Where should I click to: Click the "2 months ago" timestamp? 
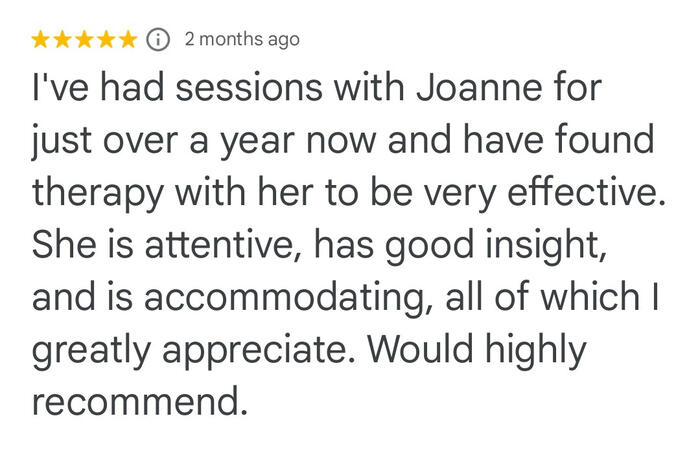pos(241,40)
